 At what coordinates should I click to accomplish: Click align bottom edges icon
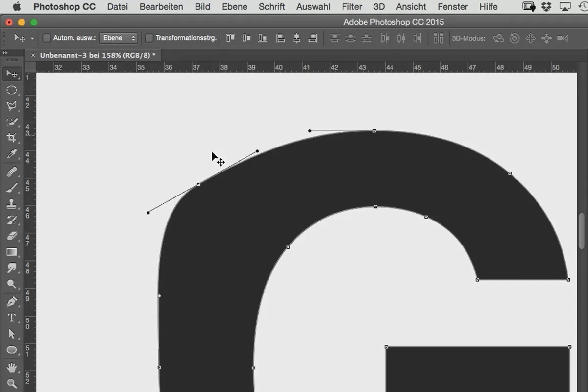click(263, 38)
